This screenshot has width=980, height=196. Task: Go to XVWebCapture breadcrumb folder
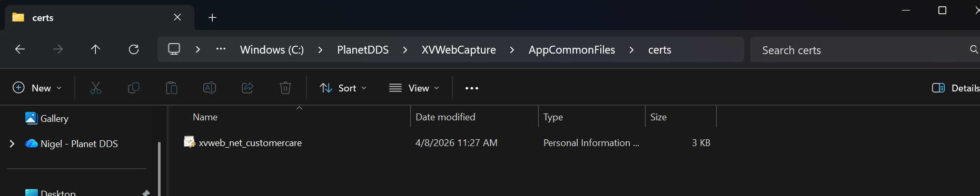click(459, 50)
